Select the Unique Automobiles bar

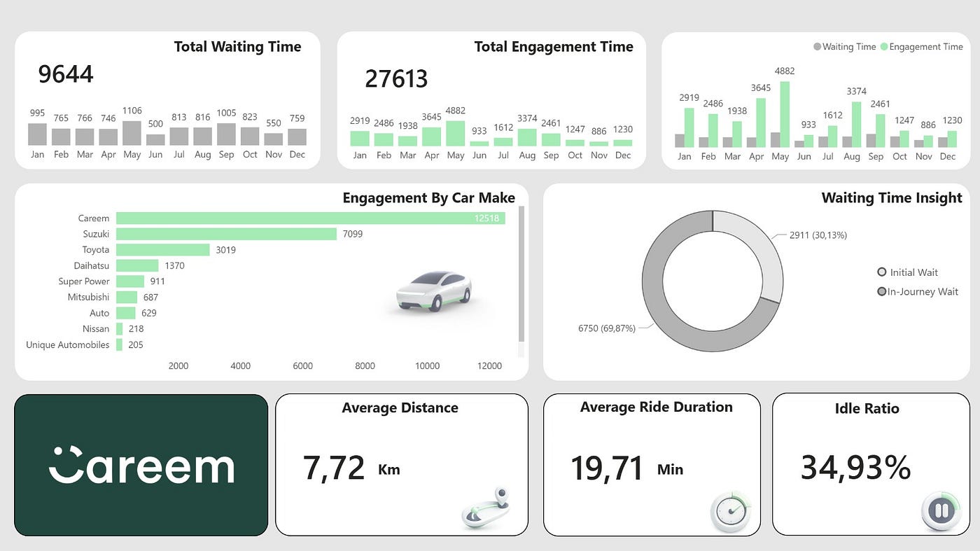tap(119, 344)
